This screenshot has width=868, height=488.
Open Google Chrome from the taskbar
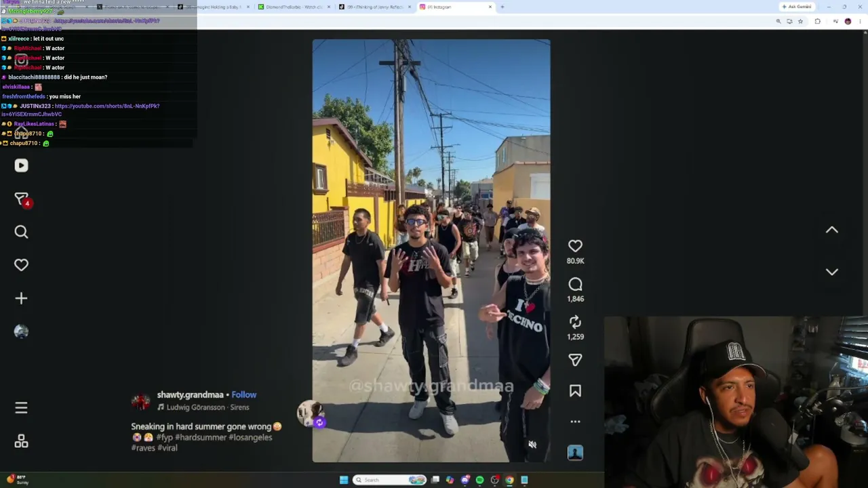coord(509,480)
